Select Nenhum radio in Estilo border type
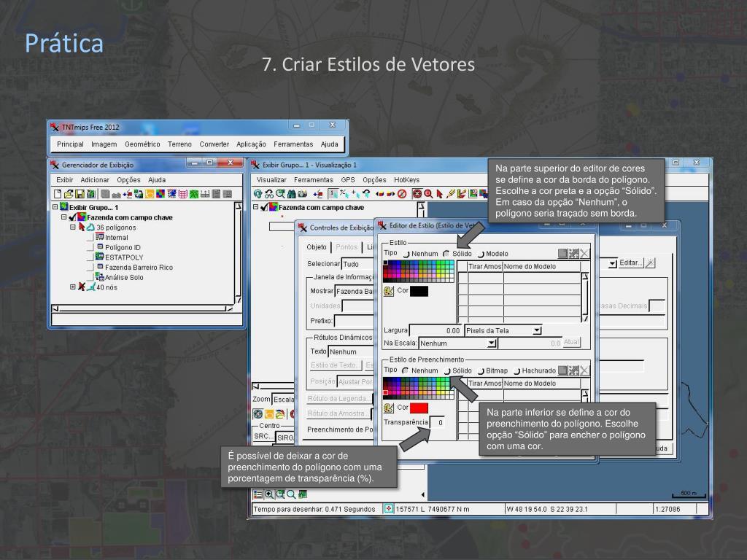 [406, 254]
